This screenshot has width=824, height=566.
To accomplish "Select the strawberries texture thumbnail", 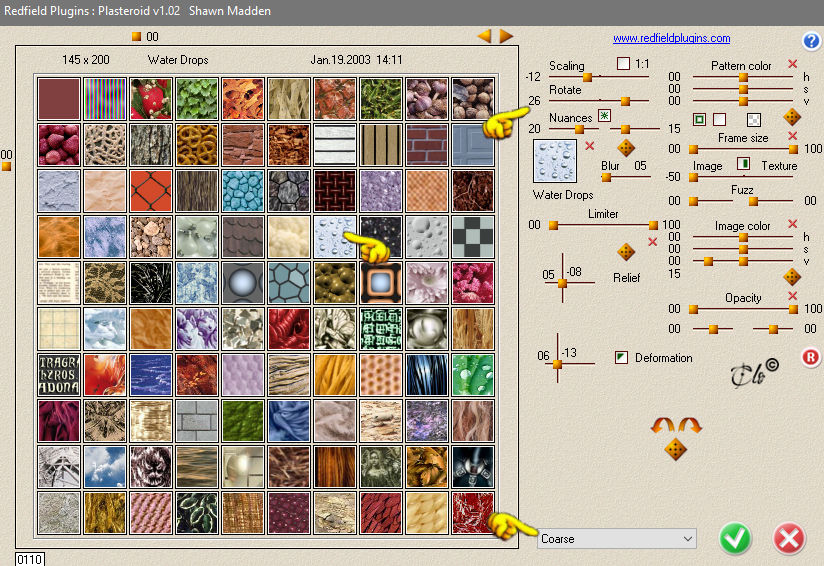I will coord(59,145).
